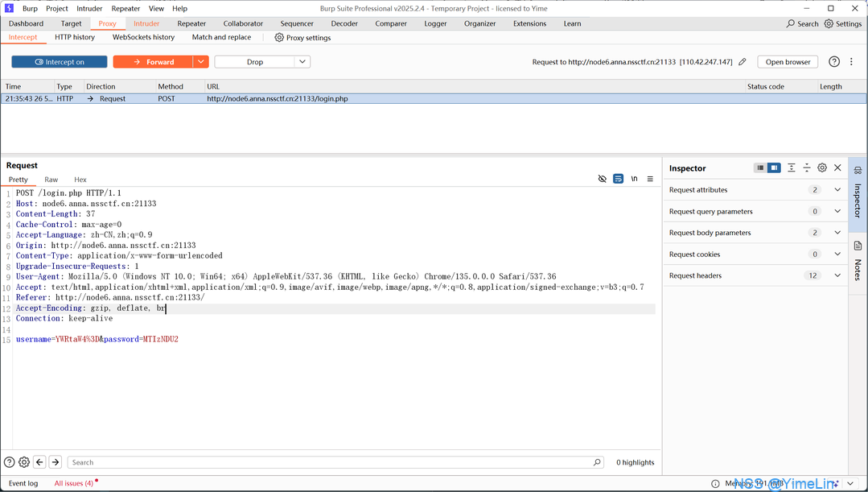868x492 pixels.
Task: Toggle the line wrap icon
Action: (619, 179)
